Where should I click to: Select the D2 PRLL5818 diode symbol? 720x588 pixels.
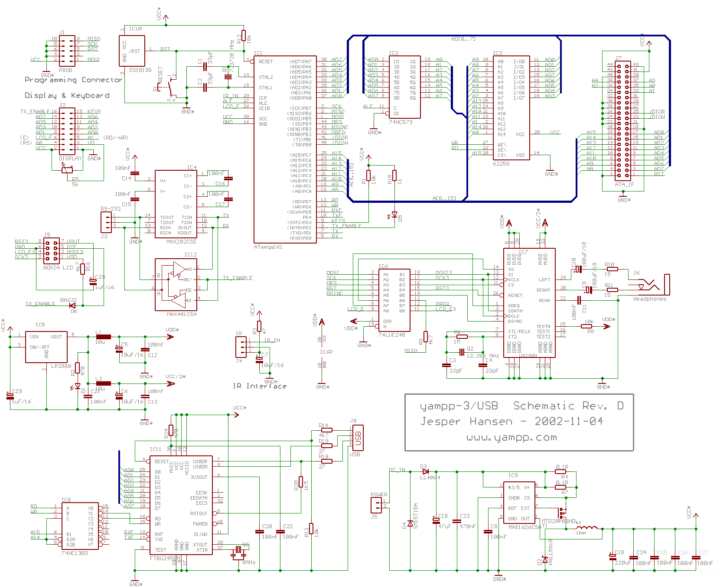(x=545, y=560)
